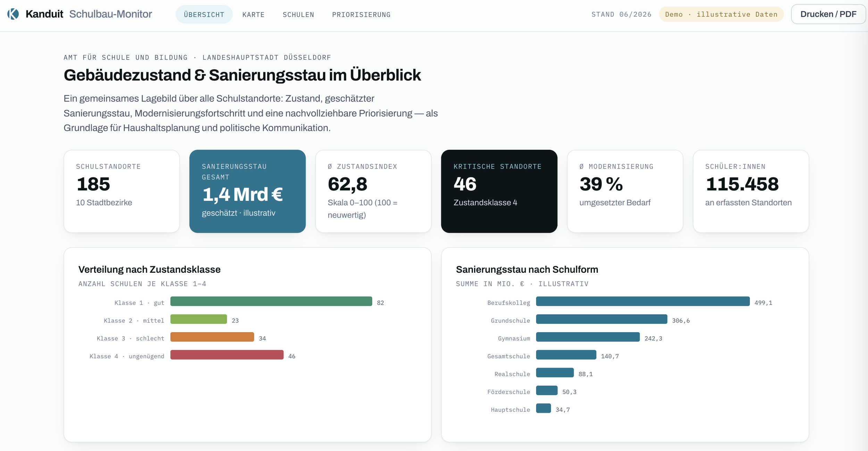This screenshot has height=451, width=868.
Task: Click the Klasse 3 · schlecht label
Action: tap(131, 338)
